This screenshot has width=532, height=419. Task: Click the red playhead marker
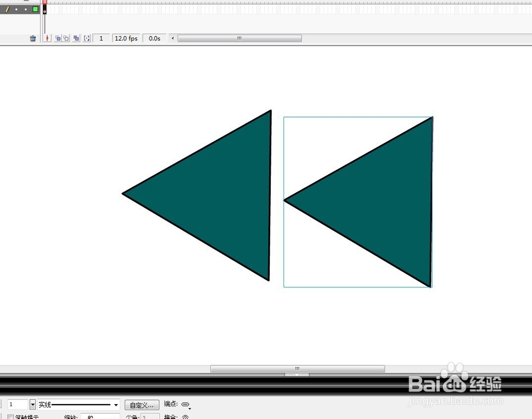[x=45, y=2]
